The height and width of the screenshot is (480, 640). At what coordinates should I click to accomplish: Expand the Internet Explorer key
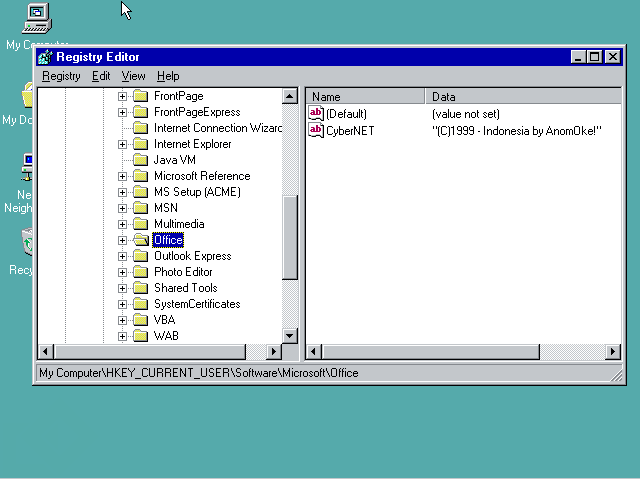[122, 144]
